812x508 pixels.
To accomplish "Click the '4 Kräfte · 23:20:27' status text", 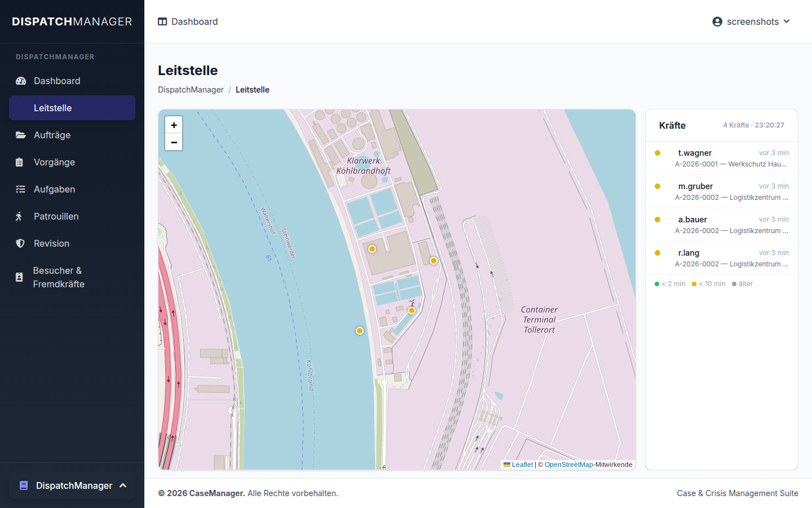I will tap(753, 125).
